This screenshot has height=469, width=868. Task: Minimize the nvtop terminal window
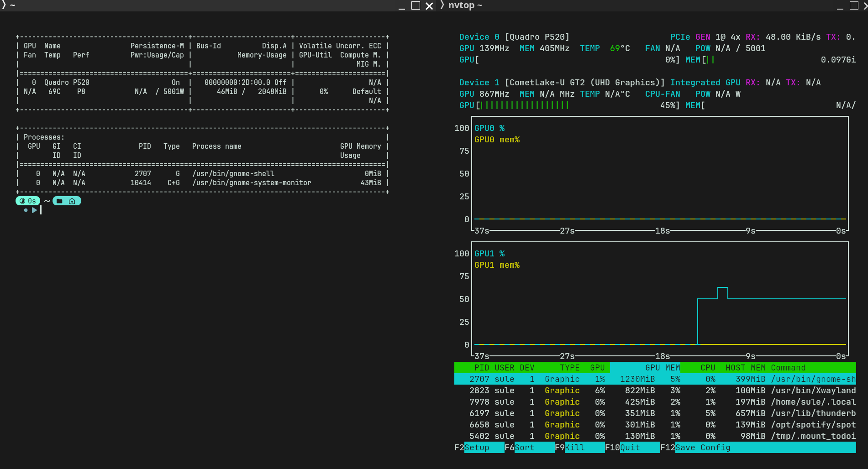point(840,6)
